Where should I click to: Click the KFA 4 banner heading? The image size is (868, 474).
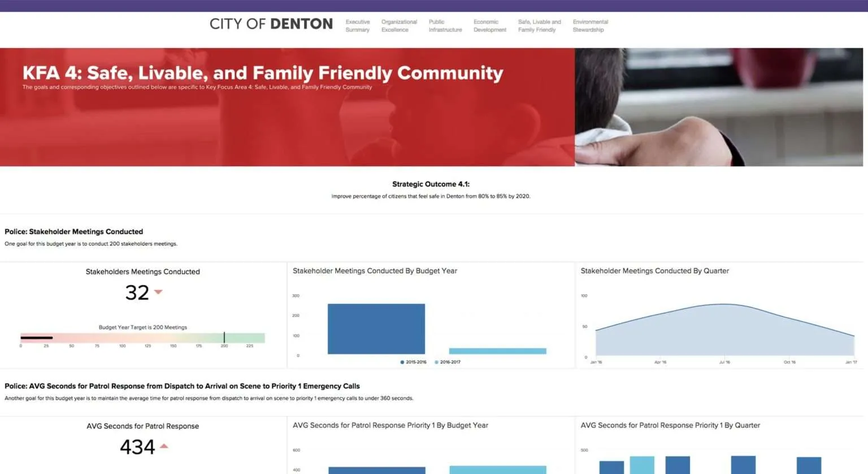[263, 73]
